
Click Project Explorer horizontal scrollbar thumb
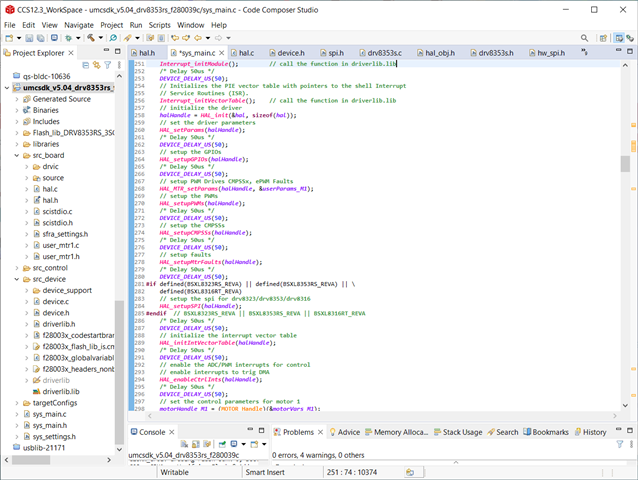pos(31,460)
